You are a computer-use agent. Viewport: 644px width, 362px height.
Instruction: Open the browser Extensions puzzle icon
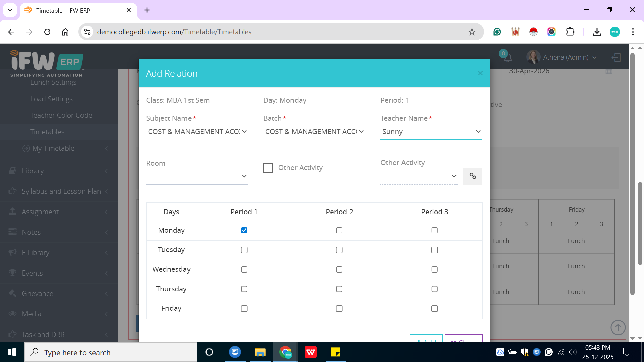click(570, 32)
